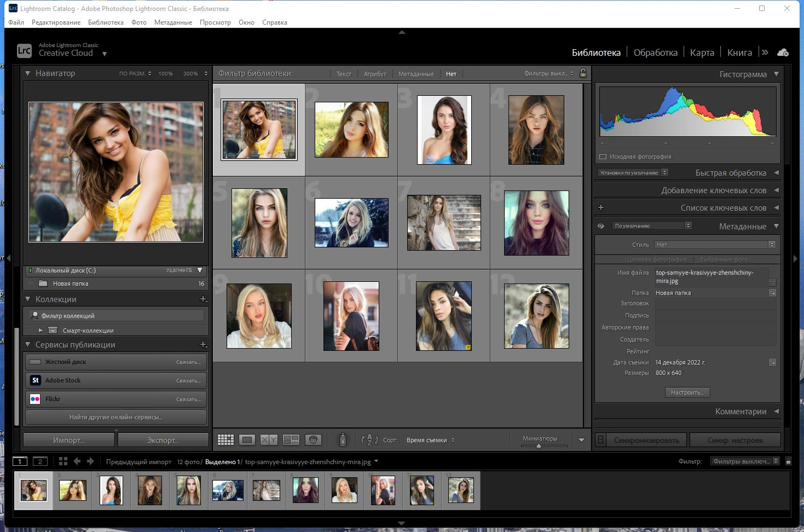The height and width of the screenshot is (532, 804).
Task: Click the Экспорт button
Action: point(163,440)
